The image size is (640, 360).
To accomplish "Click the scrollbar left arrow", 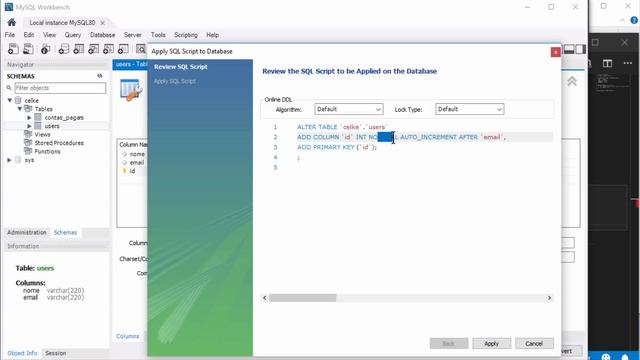I will [264, 298].
